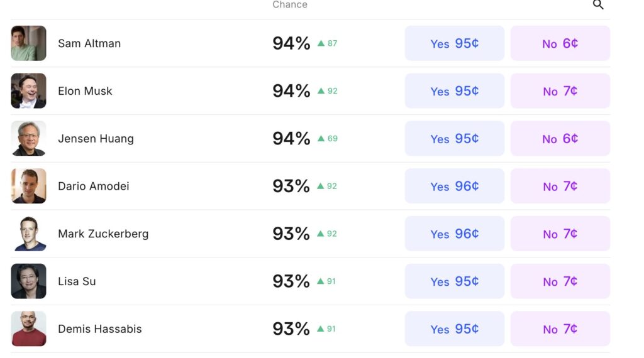Pick No 7¢ for Demis Hassabis
644x358 pixels.
560,328
